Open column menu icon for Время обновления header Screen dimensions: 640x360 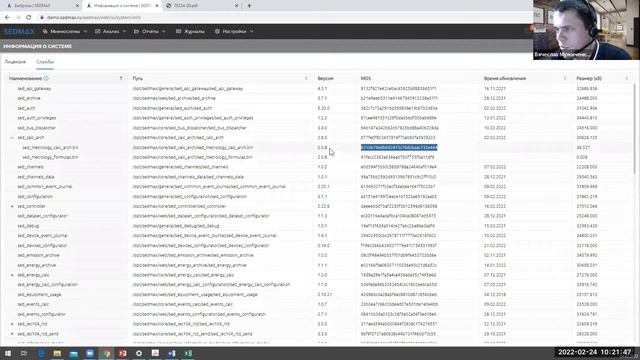[x=565, y=78]
